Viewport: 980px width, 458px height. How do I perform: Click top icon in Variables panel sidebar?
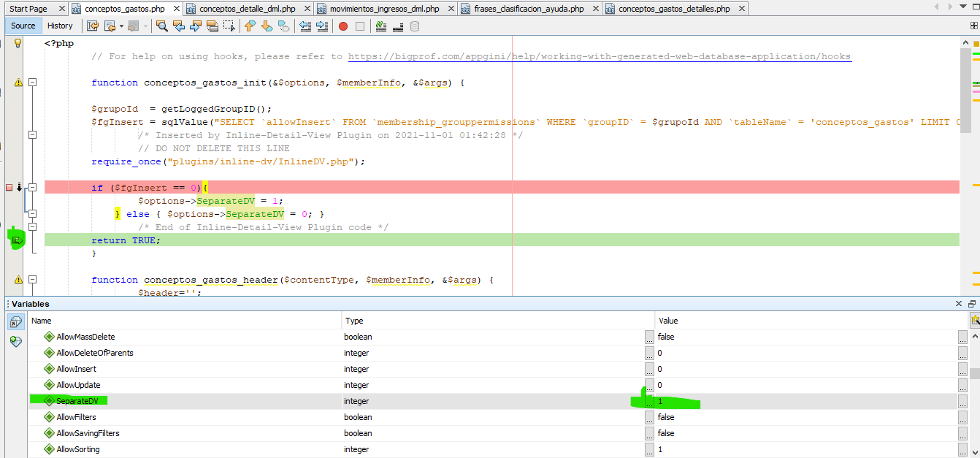15,321
